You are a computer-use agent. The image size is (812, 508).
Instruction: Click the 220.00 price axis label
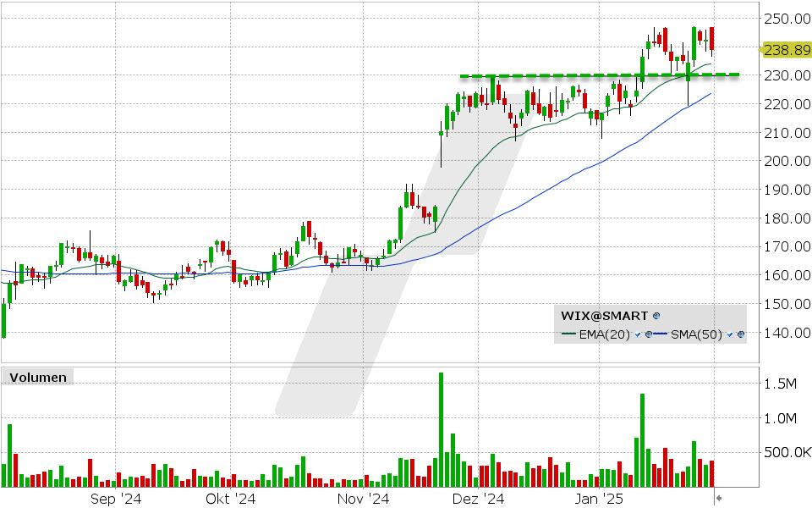787,104
